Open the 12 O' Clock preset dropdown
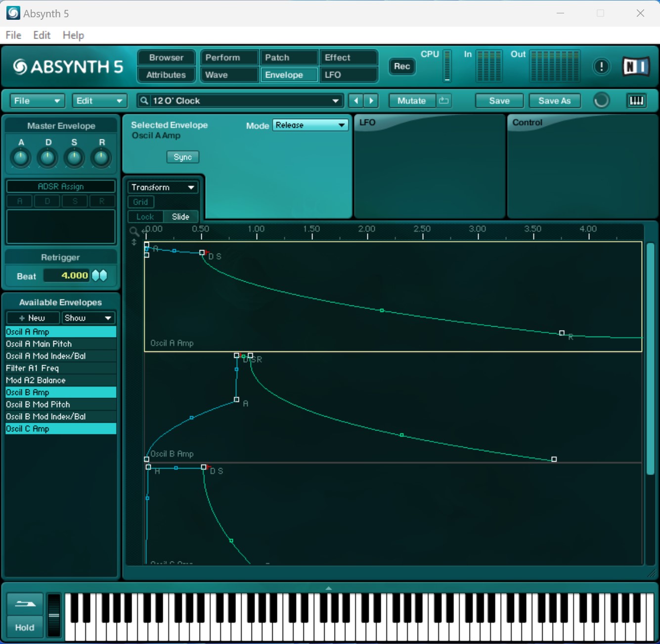This screenshot has height=644, width=660. point(240,101)
